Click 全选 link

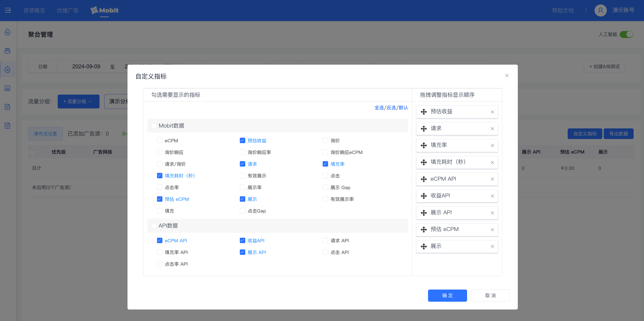click(x=379, y=108)
